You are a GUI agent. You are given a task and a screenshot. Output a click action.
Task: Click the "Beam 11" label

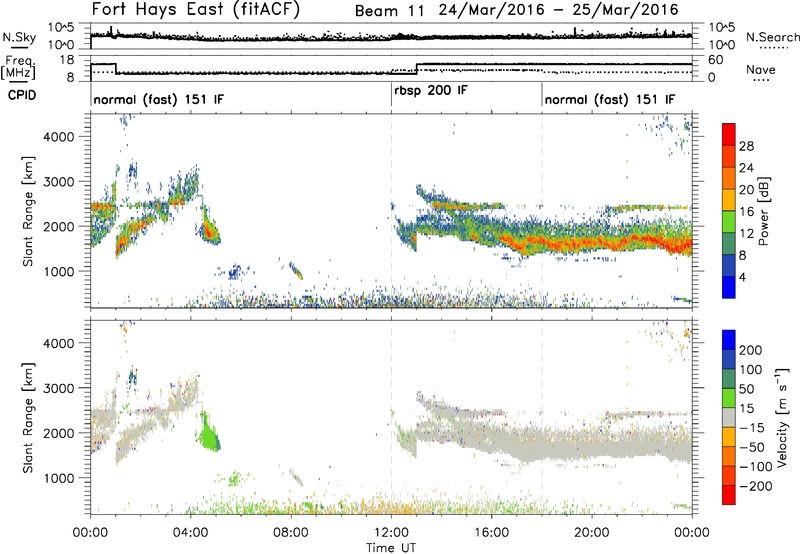pyautogui.click(x=389, y=11)
